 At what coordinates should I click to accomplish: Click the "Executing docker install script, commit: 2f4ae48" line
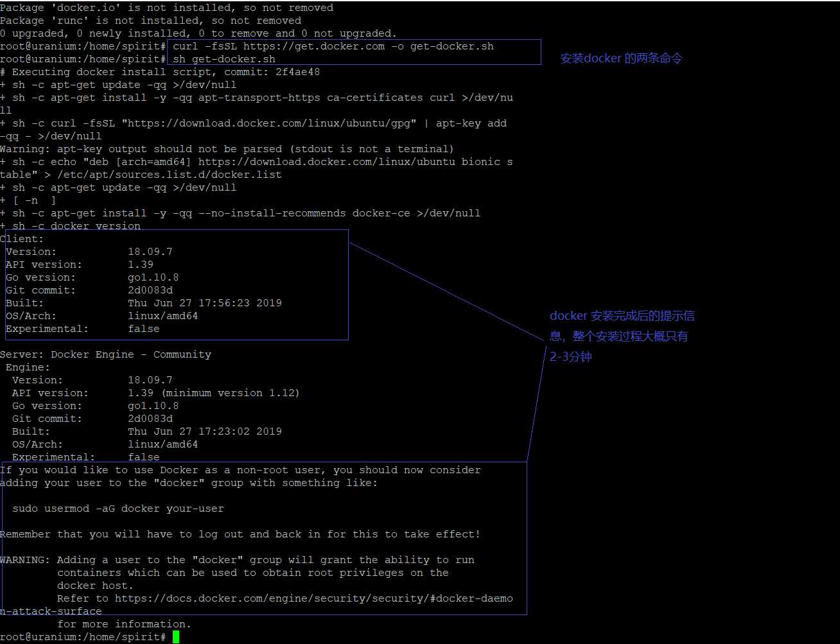pos(160,72)
